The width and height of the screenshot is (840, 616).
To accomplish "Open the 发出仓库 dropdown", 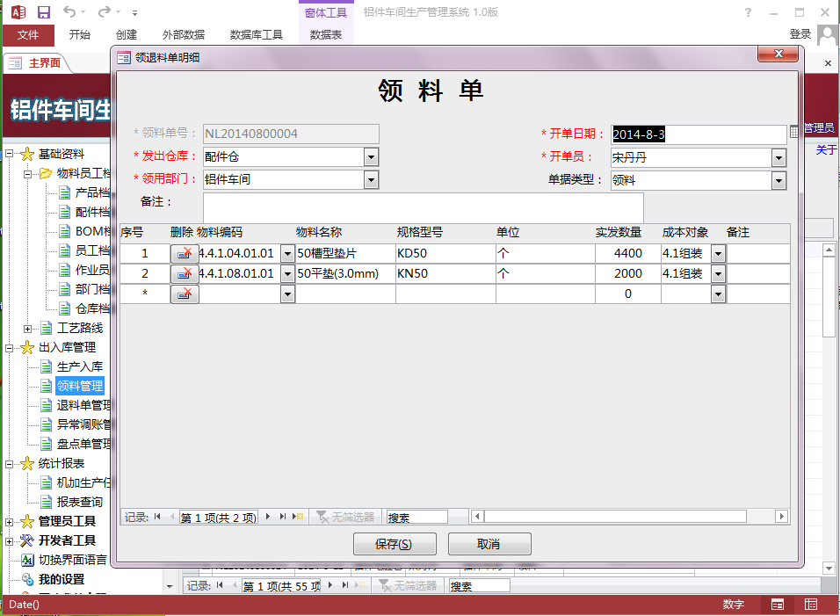I will coord(372,157).
